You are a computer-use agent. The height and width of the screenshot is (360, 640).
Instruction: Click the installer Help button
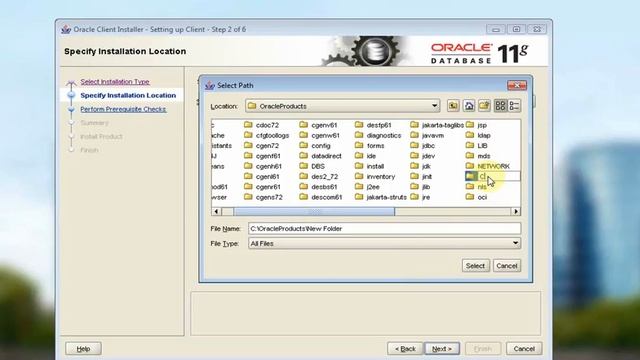pos(84,349)
